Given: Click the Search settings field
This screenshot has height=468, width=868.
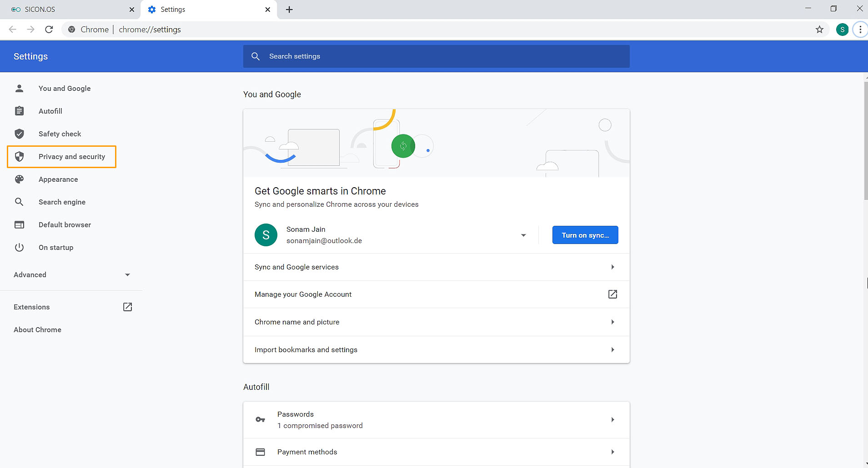Looking at the screenshot, I should click(437, 56).
